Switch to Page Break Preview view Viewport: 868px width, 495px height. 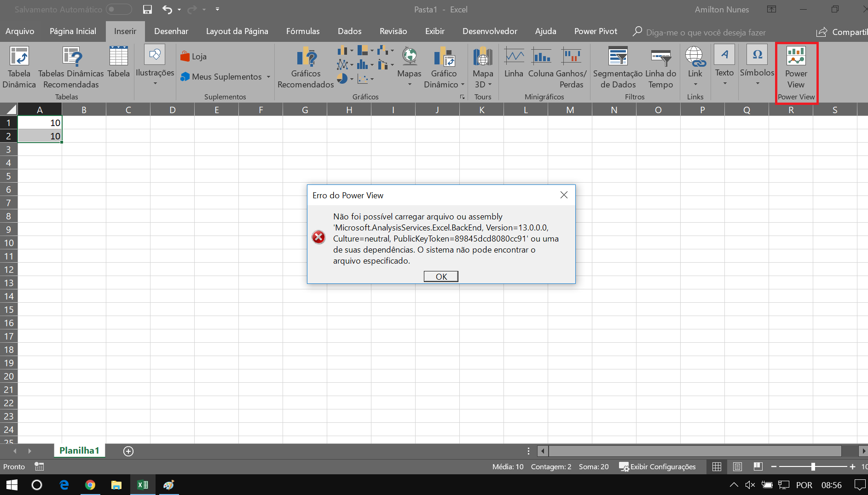pos(758,466)
